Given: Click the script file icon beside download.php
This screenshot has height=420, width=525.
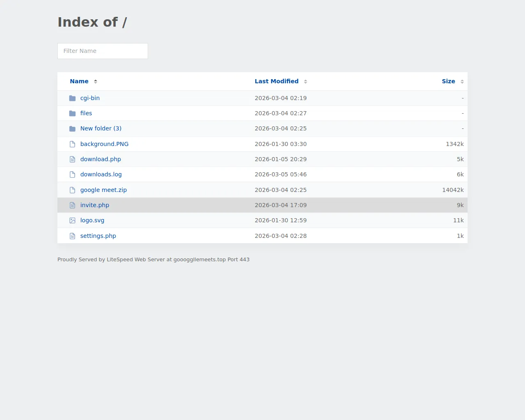Looking at the screenshot, I should pyautogui.click(x=73, y=160).
